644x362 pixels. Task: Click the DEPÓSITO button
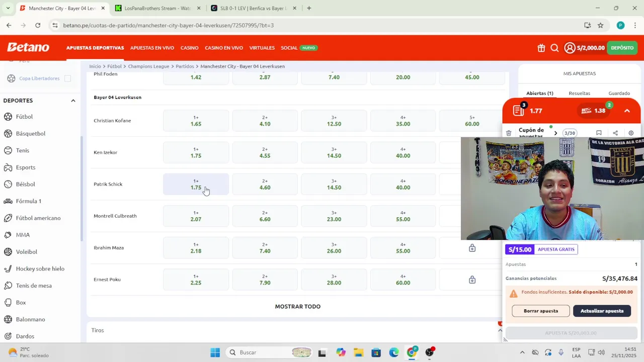622,48
